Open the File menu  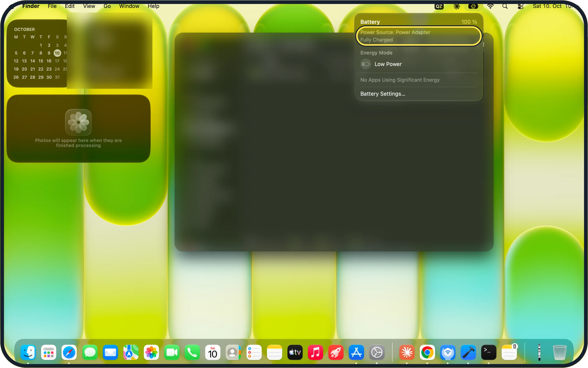52,6
